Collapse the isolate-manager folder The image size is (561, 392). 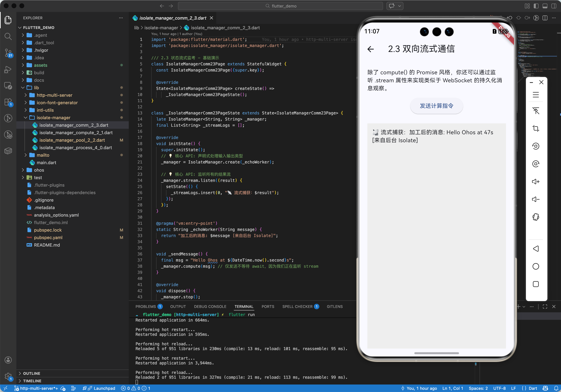(x=53, y=117)
